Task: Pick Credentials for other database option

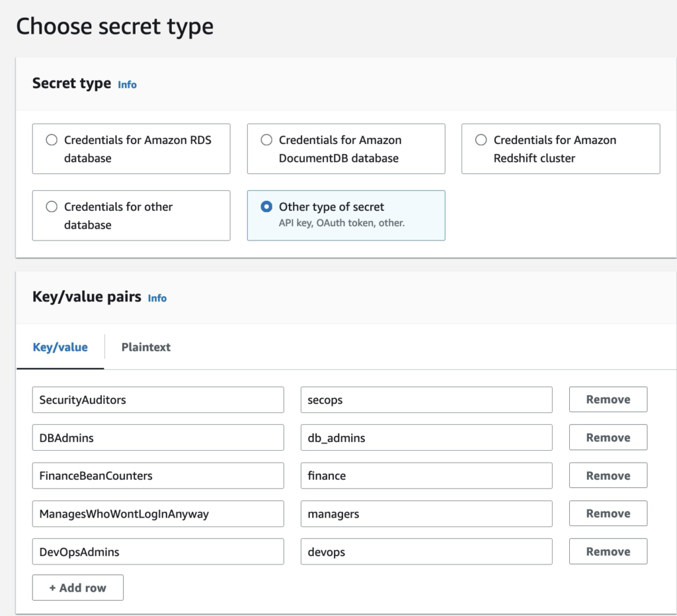Action: tap(52, 207)
